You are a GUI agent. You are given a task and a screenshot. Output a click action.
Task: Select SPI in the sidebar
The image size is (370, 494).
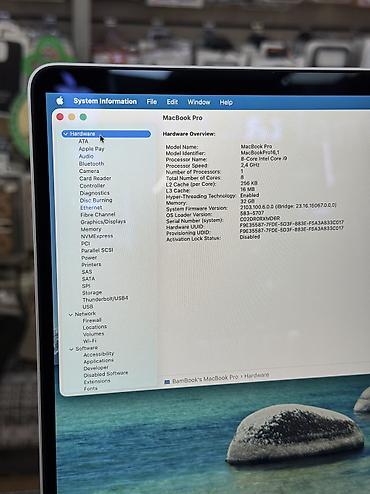(86, 286)
